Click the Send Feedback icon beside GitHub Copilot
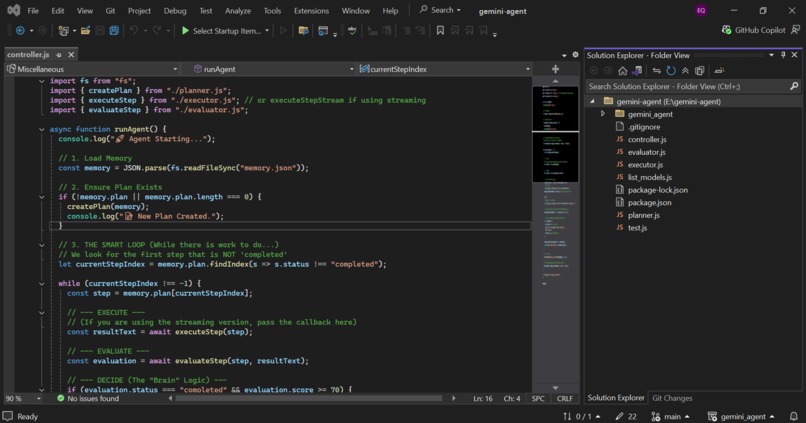The height and width of the screenshot is (423, 806). coord(795,30)
